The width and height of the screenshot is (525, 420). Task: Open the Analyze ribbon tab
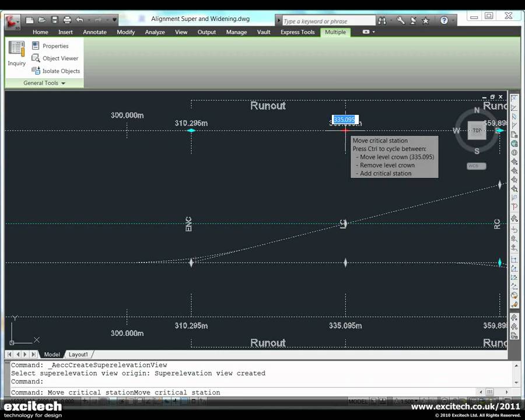click(x=155, y=32)
